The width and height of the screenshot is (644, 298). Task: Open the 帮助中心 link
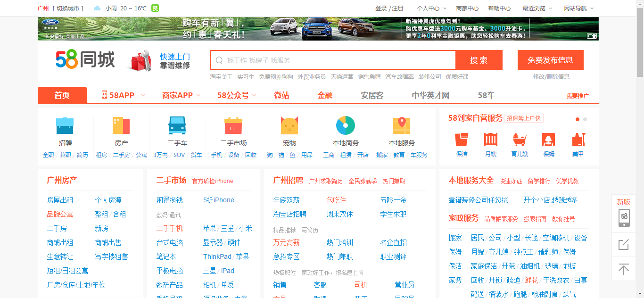499,8
